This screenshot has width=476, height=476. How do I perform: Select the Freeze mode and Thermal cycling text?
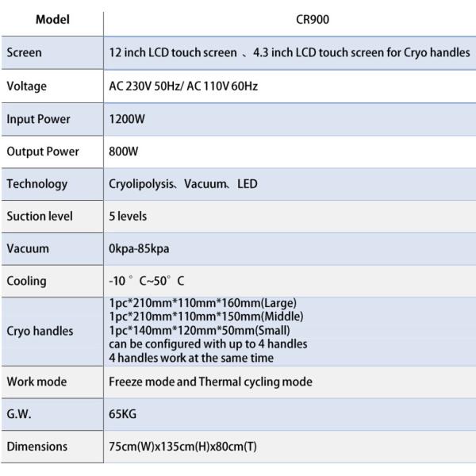(210, 382)
